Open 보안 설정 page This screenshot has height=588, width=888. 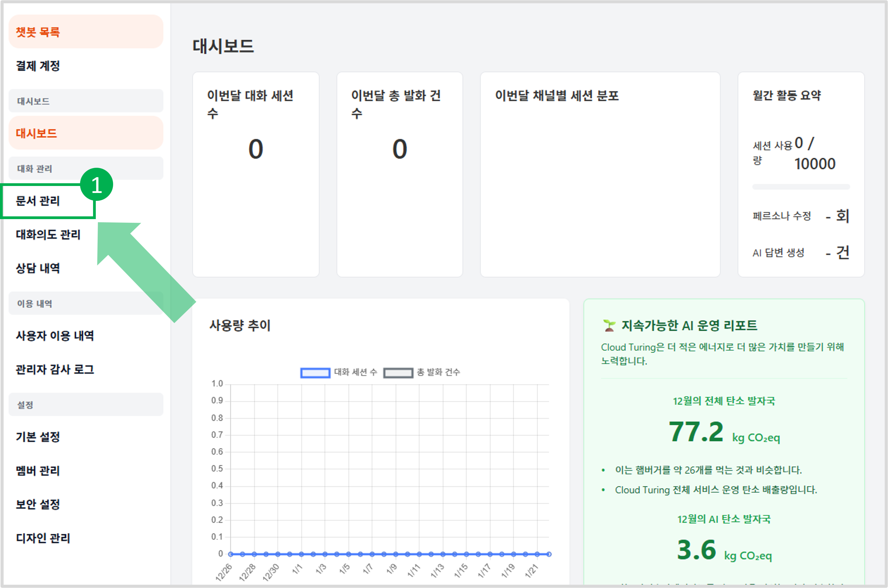(x=37, y=504)
